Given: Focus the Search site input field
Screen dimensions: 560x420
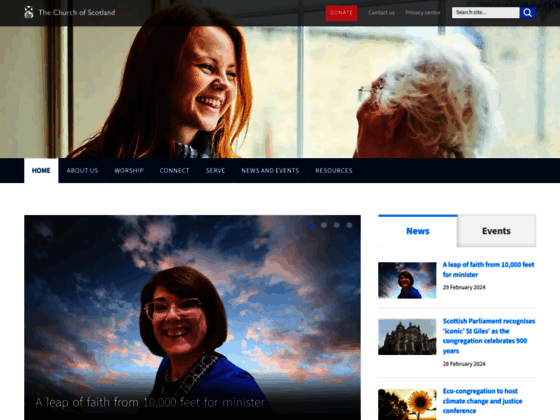Looking at the screenshot, I should 485,12.
